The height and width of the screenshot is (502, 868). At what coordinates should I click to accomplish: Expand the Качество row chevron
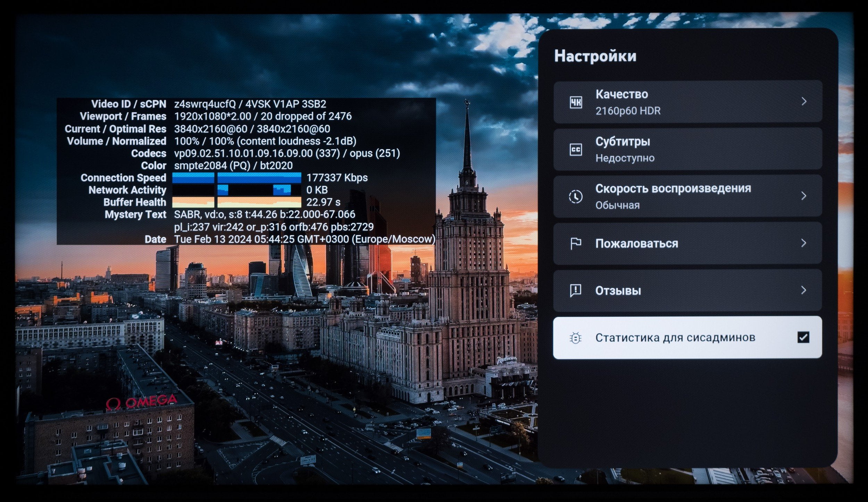pos(804,101)
